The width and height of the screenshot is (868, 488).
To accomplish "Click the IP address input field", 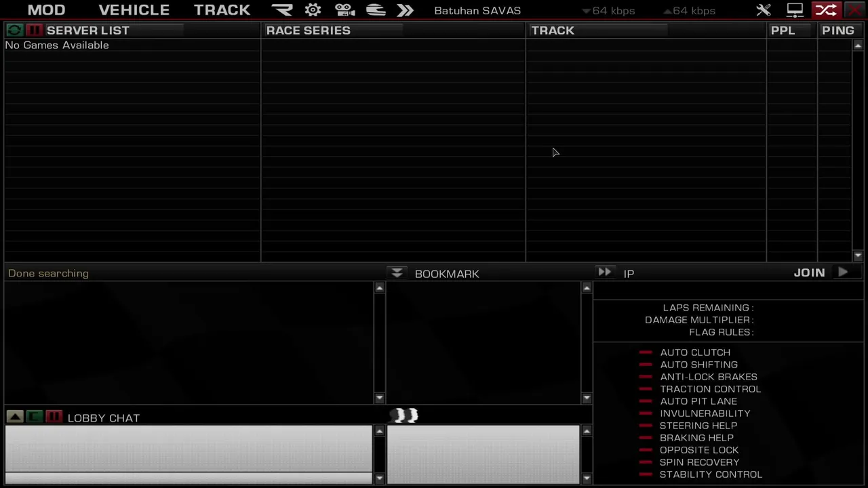I will click(728, 291).
